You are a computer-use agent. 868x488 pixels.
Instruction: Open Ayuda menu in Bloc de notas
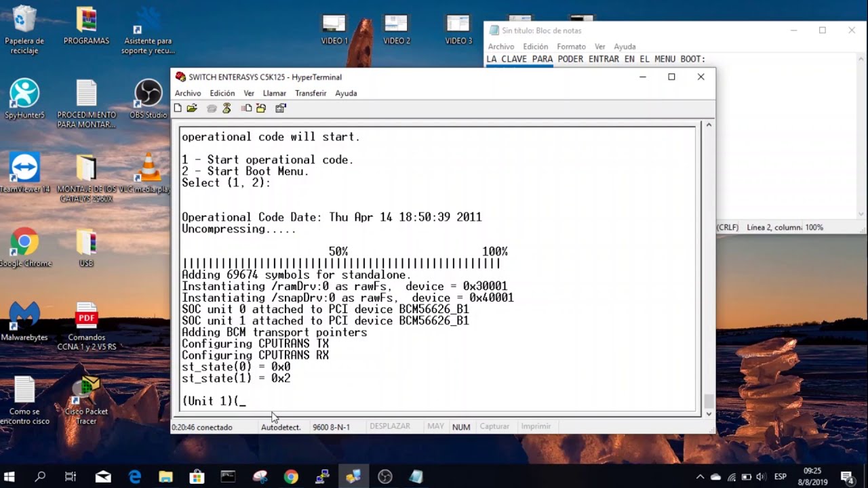tap(625, 47)
